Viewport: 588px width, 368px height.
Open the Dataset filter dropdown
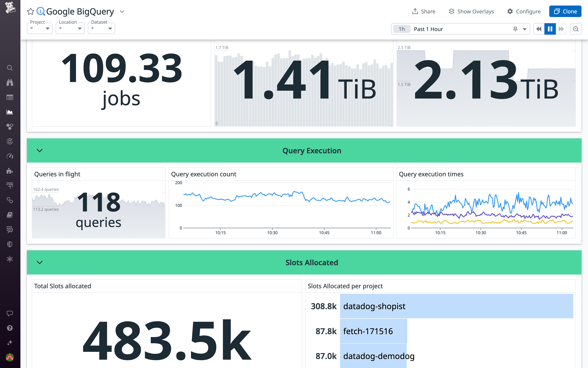coord(101,28)
